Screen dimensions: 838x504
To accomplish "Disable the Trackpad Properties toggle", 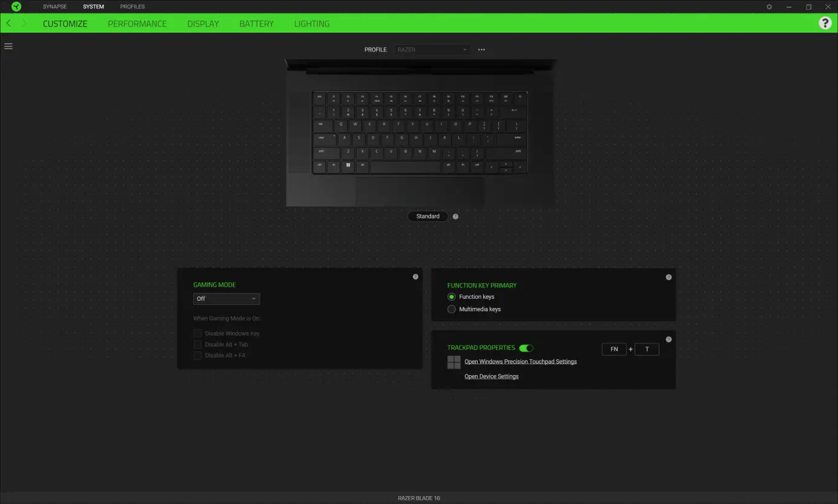I will click(526, 348).
